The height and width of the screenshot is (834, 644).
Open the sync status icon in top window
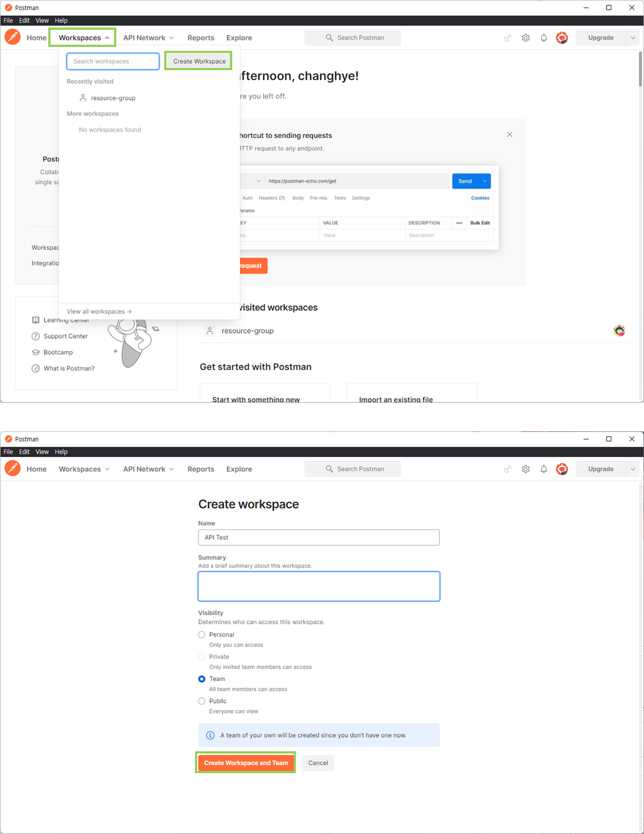(507, 38)
